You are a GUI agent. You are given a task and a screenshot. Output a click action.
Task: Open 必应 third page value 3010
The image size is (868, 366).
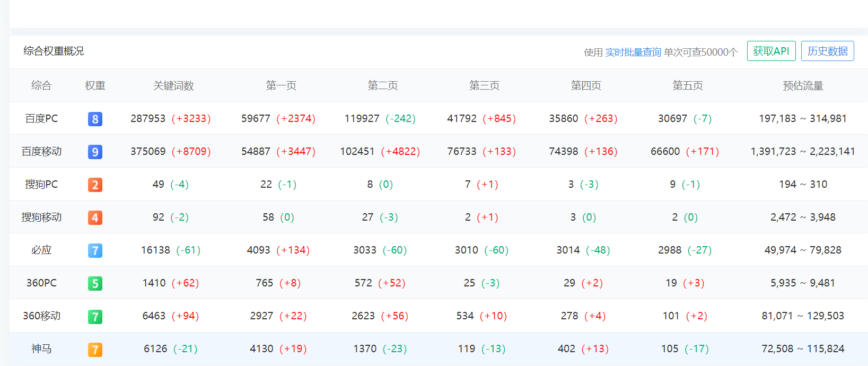click(x=467, y=250)
